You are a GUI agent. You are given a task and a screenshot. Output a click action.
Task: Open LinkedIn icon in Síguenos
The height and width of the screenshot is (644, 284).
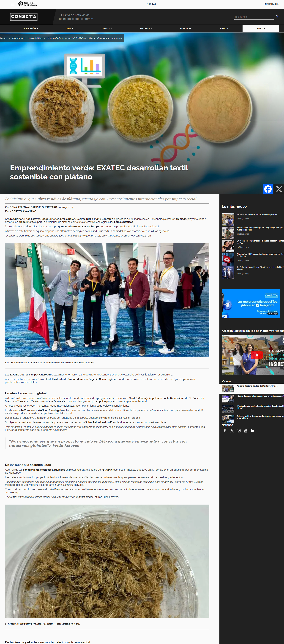(x=252, y=430)
